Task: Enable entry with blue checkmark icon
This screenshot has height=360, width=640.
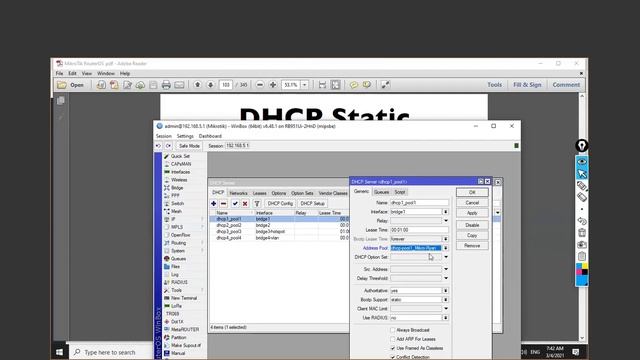Action: (235, 203)
